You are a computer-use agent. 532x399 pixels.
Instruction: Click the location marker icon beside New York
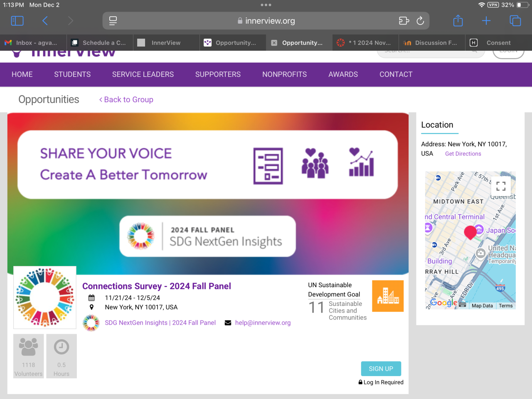coord(91,307)
